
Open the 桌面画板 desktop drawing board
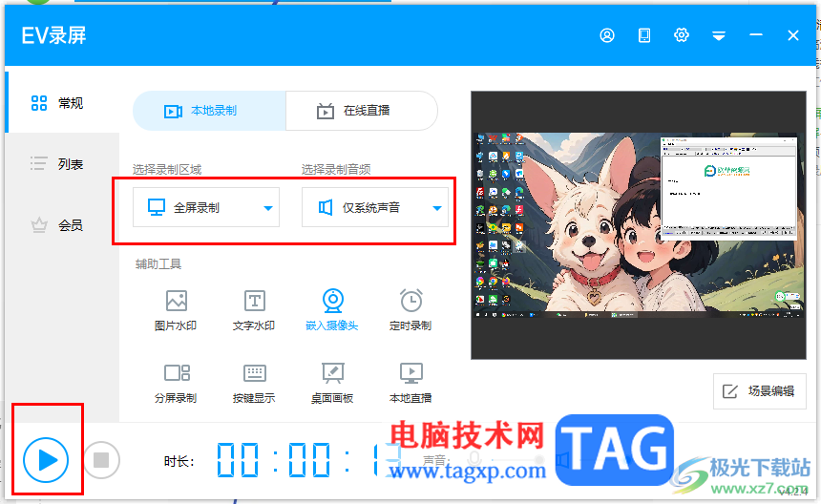[332, 383]
